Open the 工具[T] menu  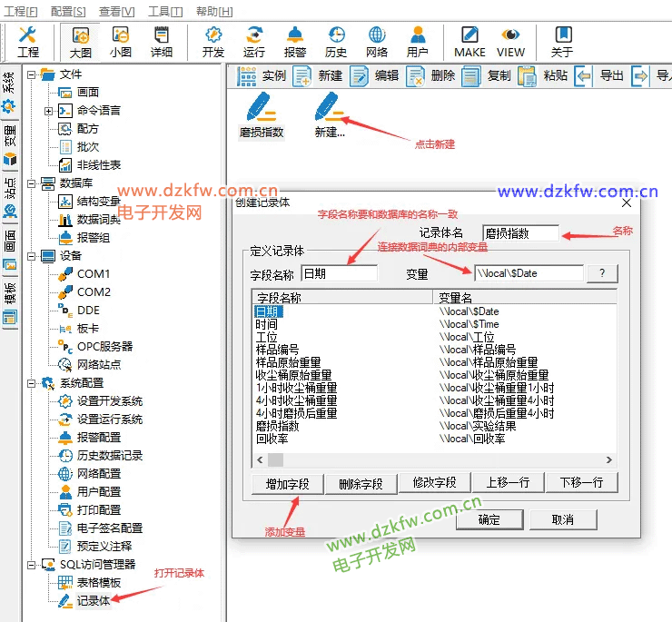(164, 12)
